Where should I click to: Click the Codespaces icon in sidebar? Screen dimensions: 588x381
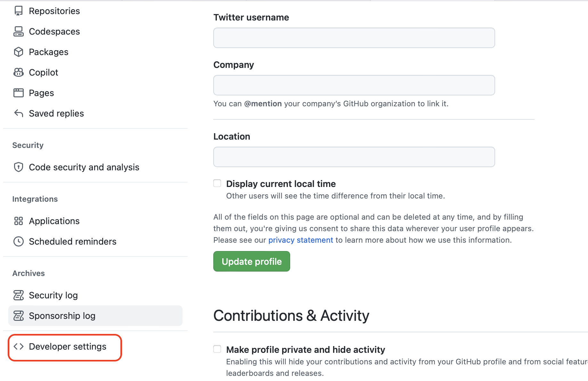19,31
